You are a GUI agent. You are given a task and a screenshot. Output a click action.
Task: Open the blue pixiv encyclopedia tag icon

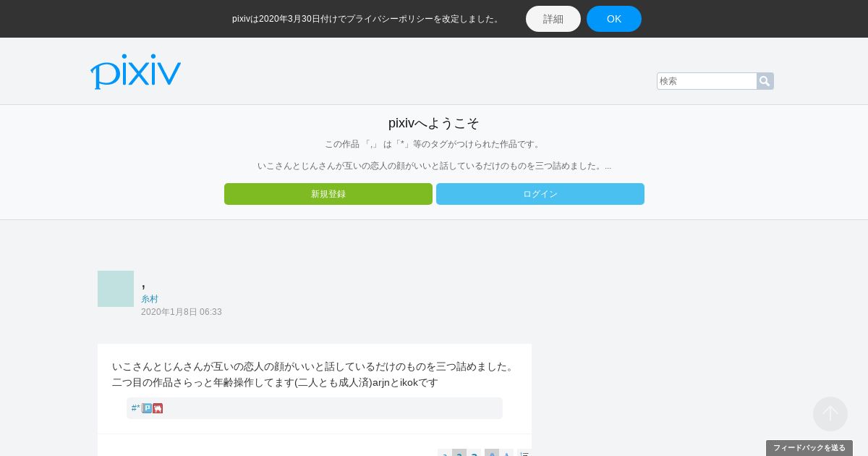[147, 408]
